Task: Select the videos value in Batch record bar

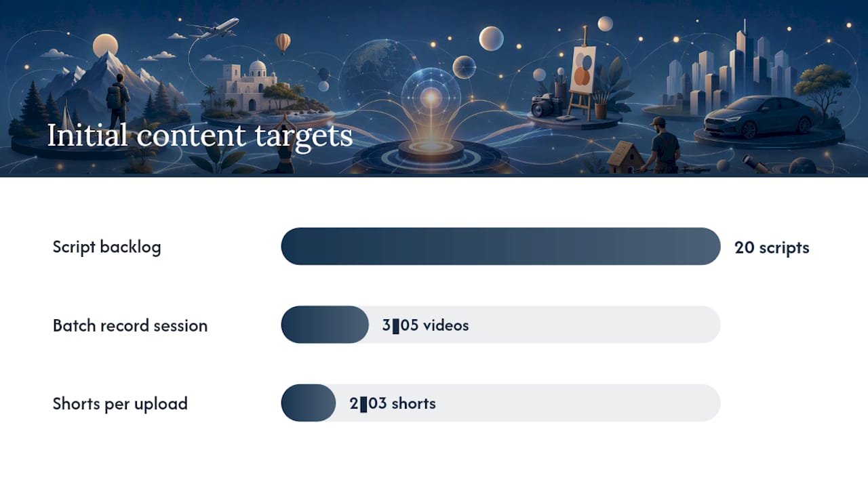Action: pyautogui.click(x=425, y=325)
